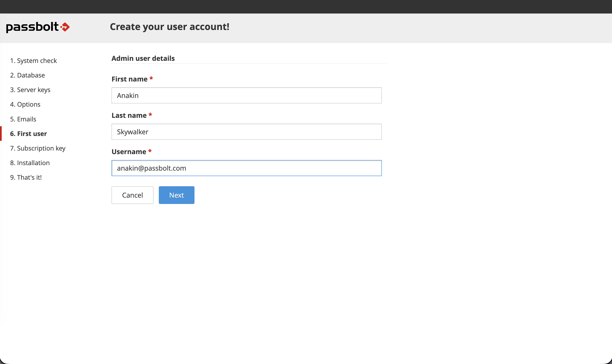Select the First user step

pyautogui.click(x=29, y=134)
